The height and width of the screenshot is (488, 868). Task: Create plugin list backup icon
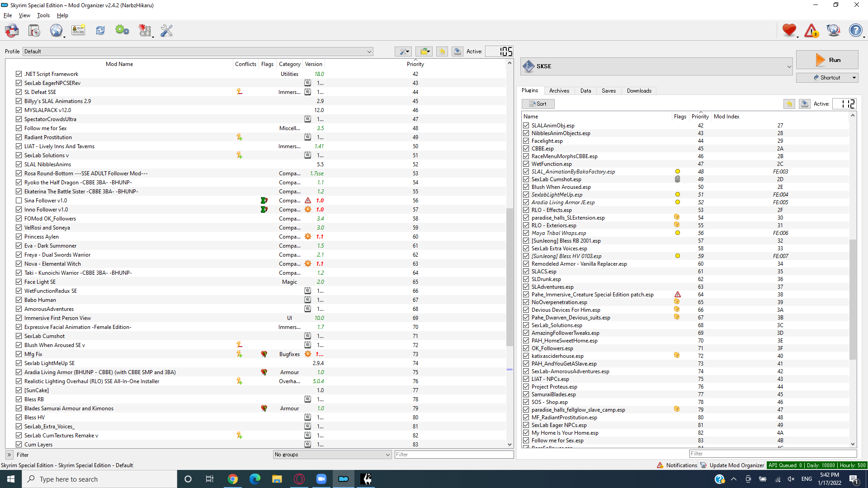pyautogui.click(x=805, y=104)
